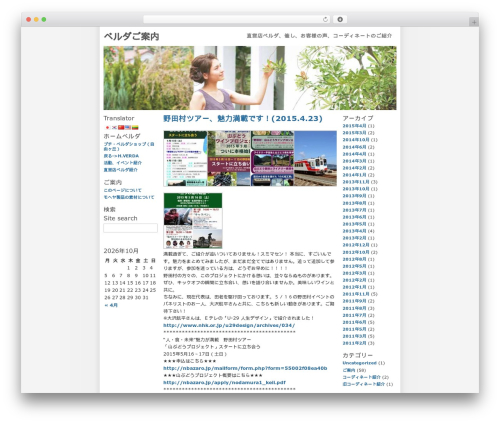Viewport: 500px width, 423px height.
Task: Open the コーディネート紹介 (2) category
Action: (x=362, y=377)
